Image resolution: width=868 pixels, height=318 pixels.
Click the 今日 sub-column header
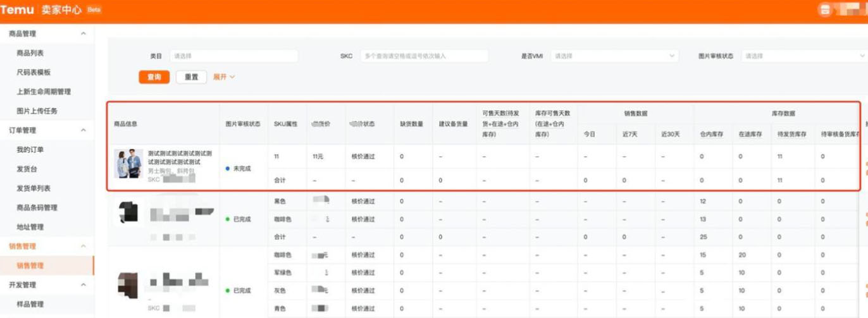(x=589, y=135)
